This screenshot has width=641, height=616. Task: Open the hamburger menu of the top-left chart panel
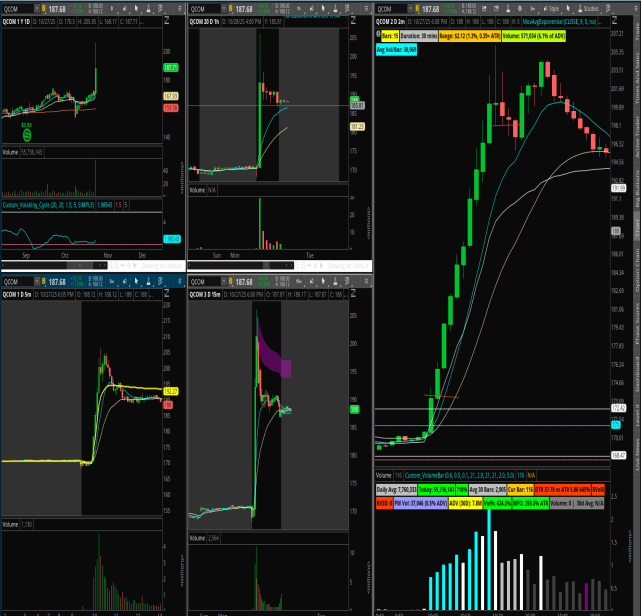(x=179, y=9)
